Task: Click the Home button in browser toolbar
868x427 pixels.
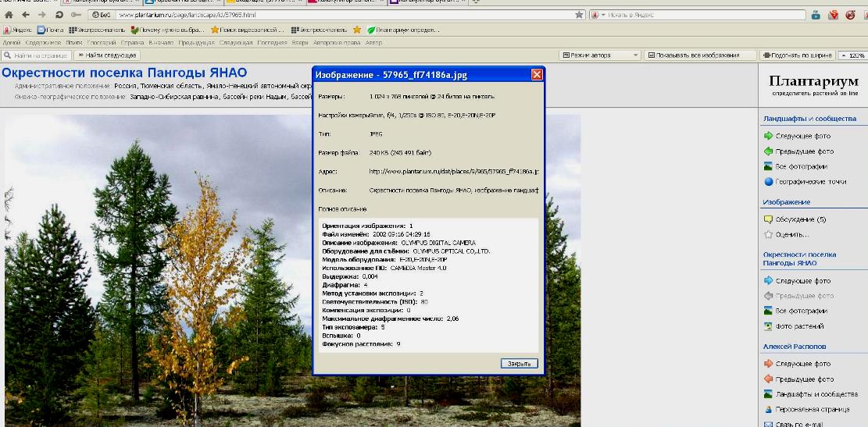Action: pyautogui.click(x=9, y=15)
